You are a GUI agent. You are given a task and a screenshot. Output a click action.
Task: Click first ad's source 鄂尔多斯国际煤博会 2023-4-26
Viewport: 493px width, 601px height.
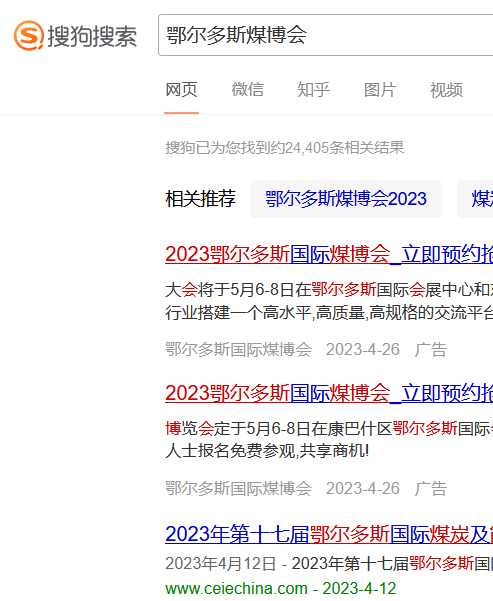tap(282, 350)
